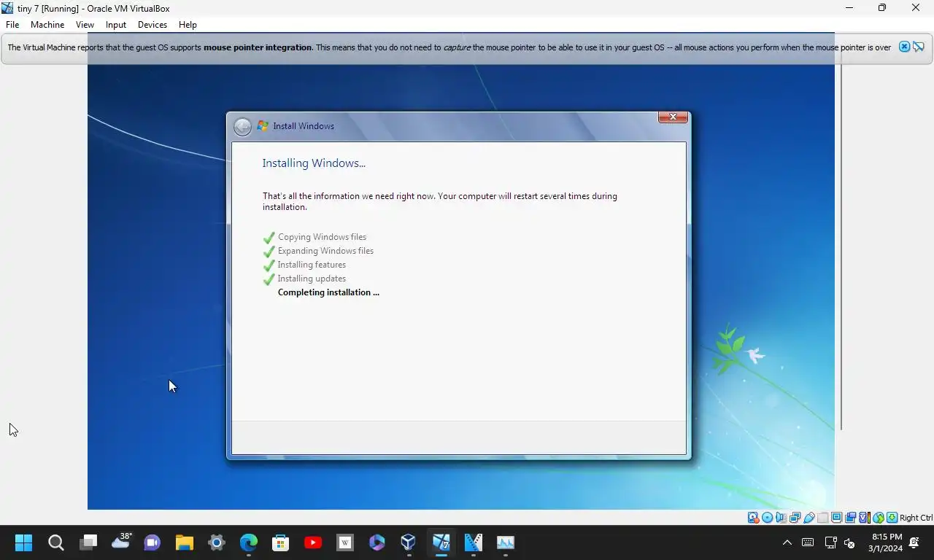This screenshot has height=560, width=934.
Task: Open the Devices menu
Action: tap(153, 24)
